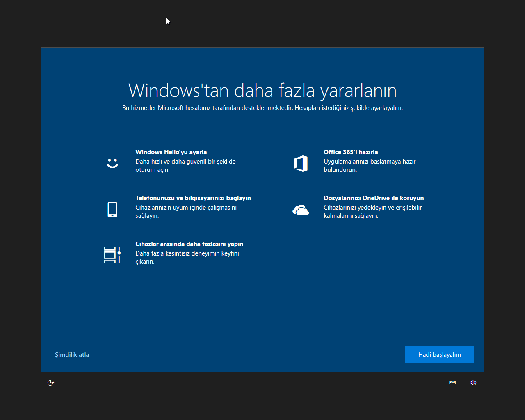The width and height of the screenshot is (525, 420).
Task: Click the Windows Hello smiley face icon
Action: click(112, 163)
